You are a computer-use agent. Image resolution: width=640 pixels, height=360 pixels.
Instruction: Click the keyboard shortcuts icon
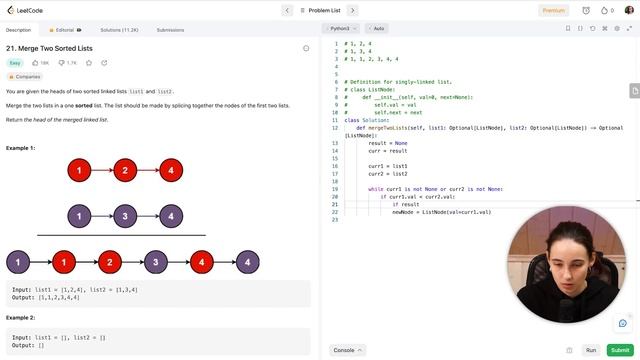[x=604, y=29]
